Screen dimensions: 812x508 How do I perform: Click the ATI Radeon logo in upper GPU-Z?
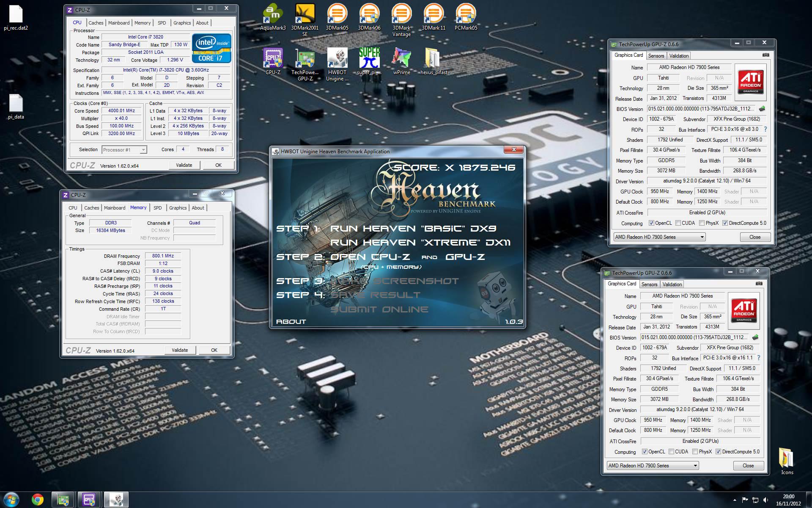750,82
